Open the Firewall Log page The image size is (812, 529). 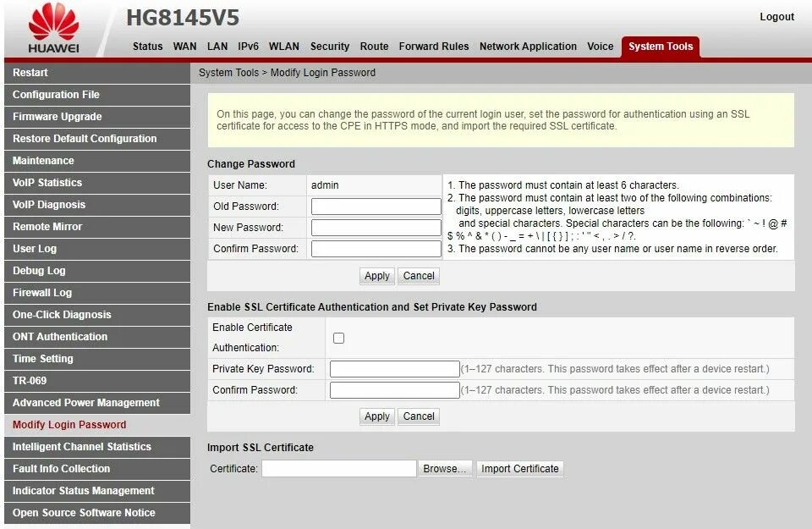point(97,293)
